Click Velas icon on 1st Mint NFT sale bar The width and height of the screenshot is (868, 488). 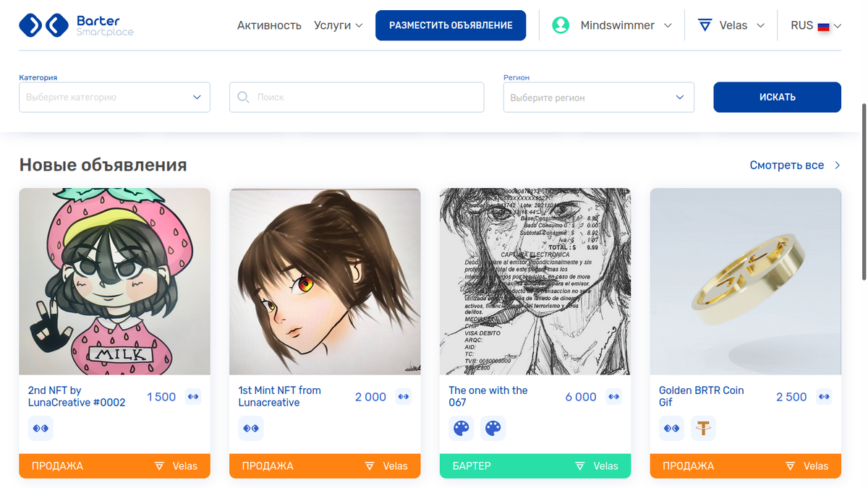370,466
